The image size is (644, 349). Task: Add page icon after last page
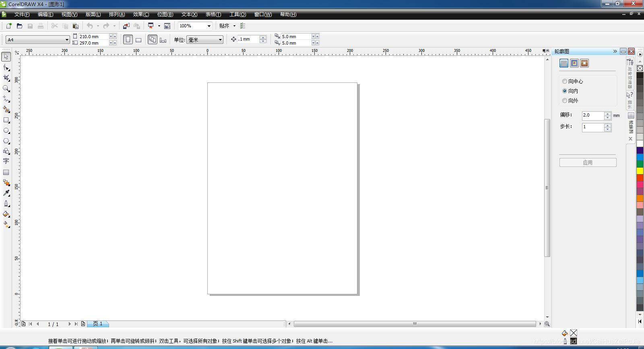click(83, 324)
